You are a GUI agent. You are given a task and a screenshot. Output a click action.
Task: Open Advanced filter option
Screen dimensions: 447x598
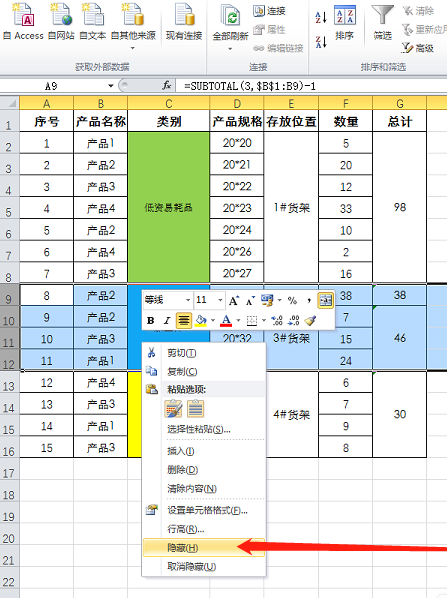click(418, 48)
